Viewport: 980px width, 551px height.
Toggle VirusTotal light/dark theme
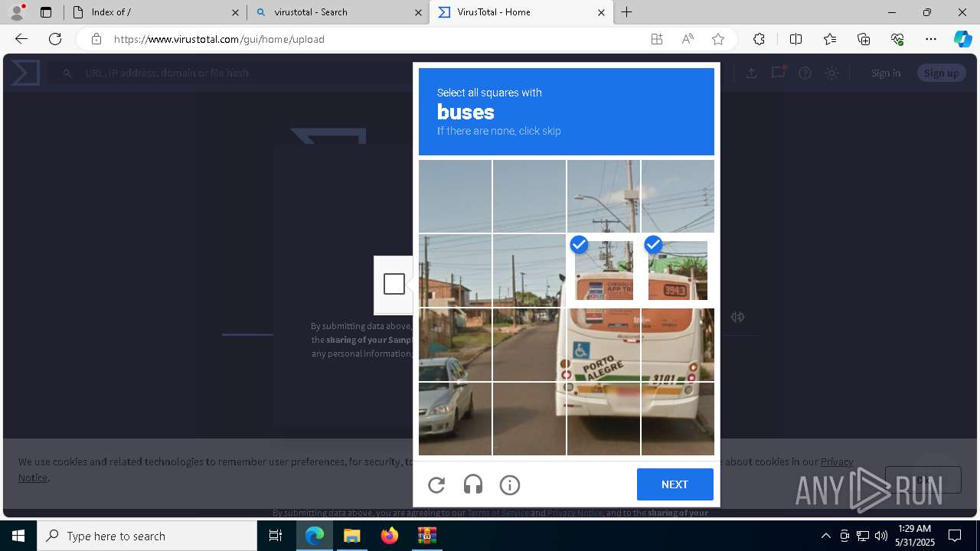coord(831,73)
